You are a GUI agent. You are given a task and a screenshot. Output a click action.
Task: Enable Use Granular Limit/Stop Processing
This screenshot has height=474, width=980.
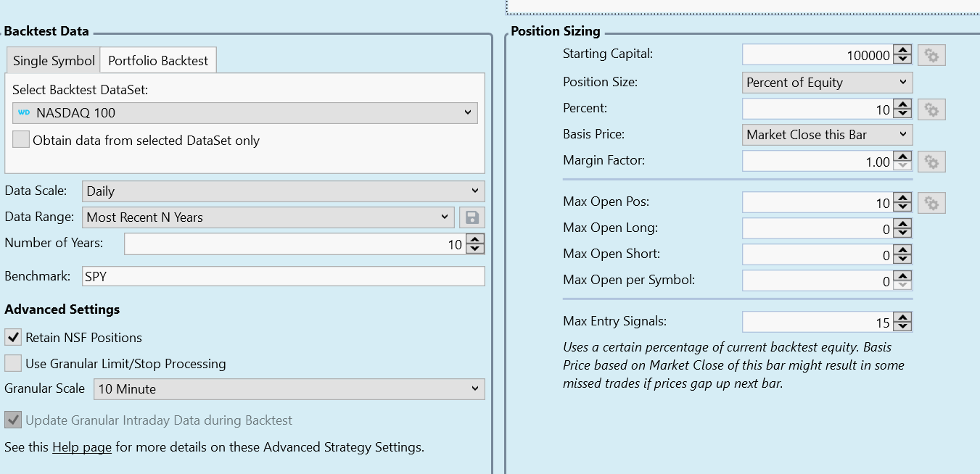[x=13, y=364]
